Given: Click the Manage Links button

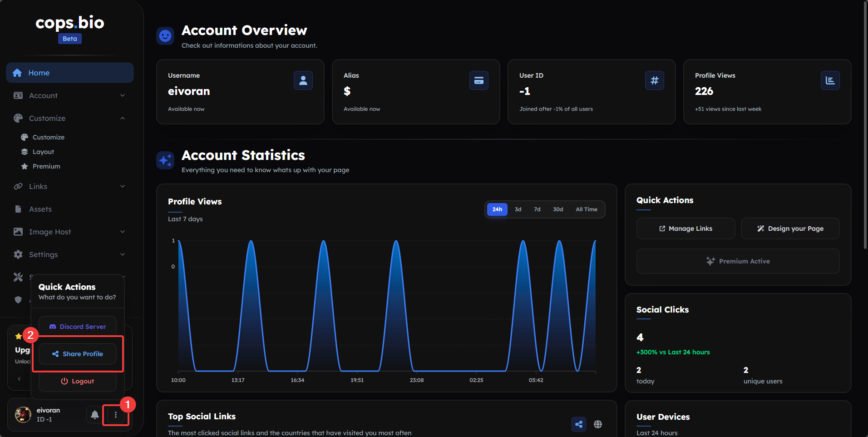Looking at the screenshot, I should 686,228.
